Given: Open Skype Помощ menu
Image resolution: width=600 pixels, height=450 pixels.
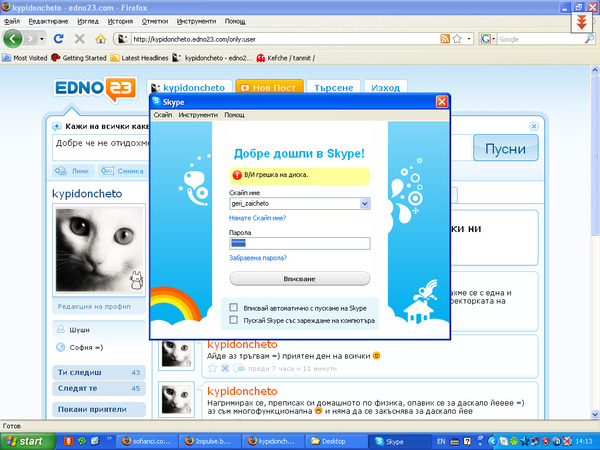Looking at the screenshot, I should click(234, 115).
